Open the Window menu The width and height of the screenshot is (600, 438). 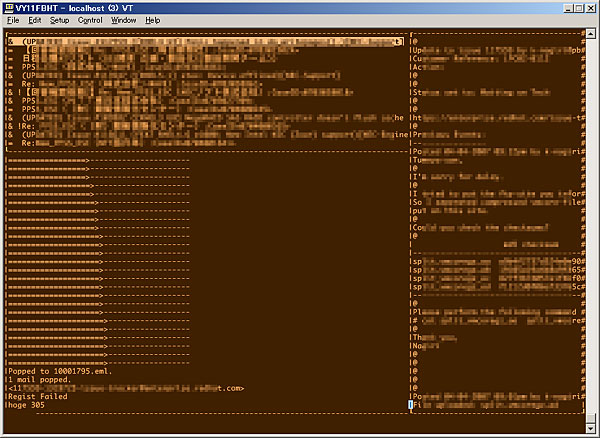tap(124, 20)
